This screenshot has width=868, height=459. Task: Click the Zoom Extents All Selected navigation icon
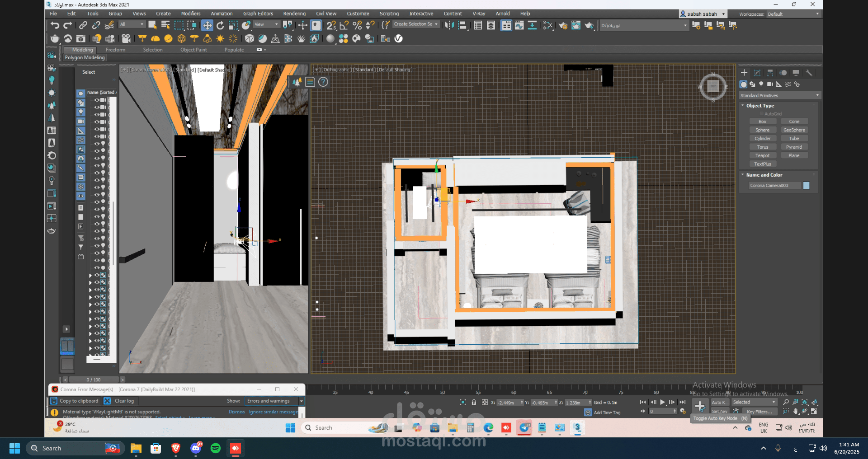click(x=814, y=402)
